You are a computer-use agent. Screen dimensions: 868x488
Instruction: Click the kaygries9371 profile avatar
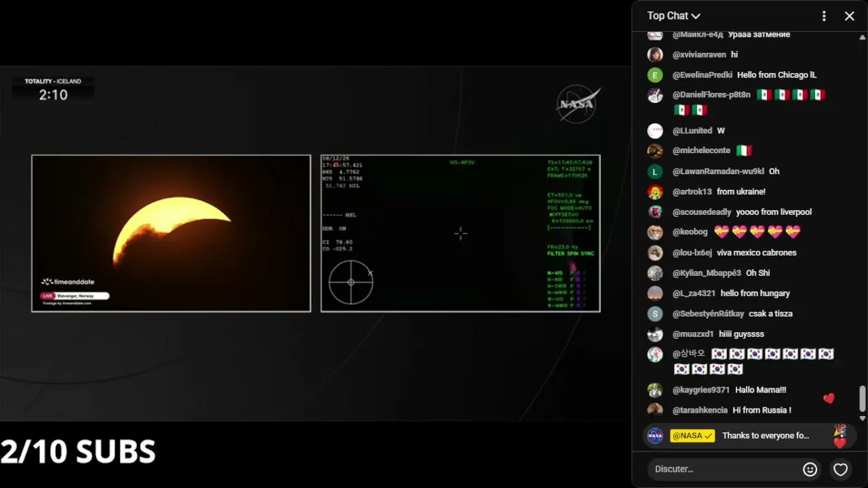pyautogui.click(x=655, y=390)
